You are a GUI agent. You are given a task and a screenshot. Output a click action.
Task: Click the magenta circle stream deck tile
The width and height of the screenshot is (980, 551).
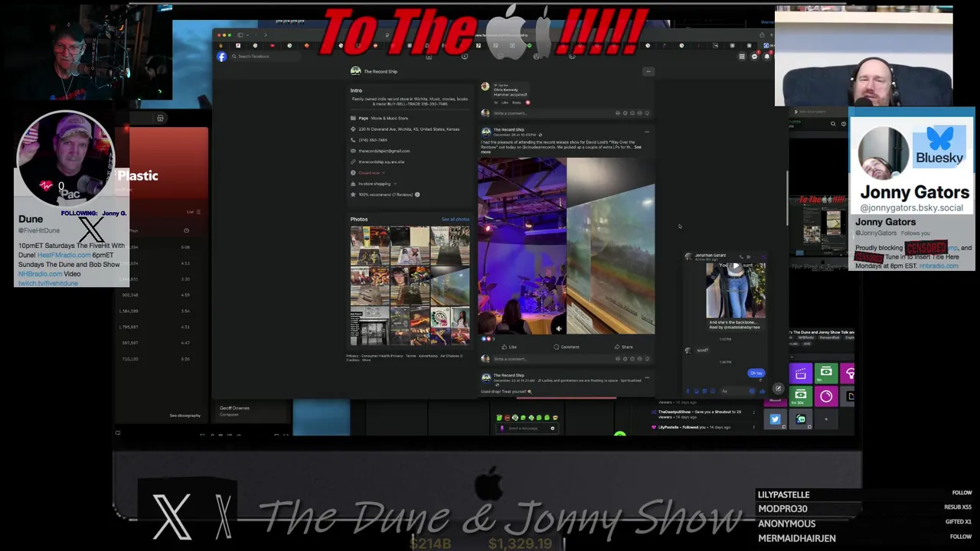click(x=825, y=396)
